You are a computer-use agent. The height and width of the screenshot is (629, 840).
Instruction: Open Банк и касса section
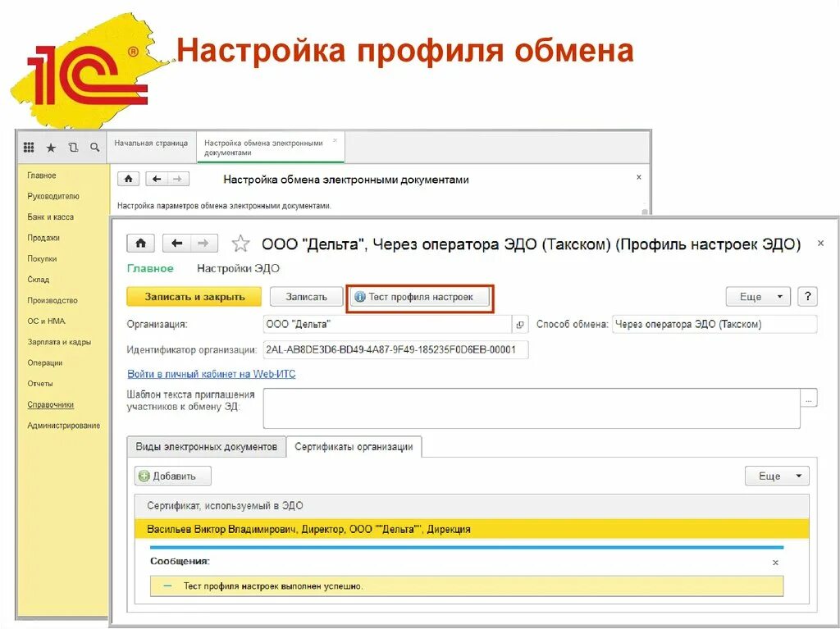(50, 217)
